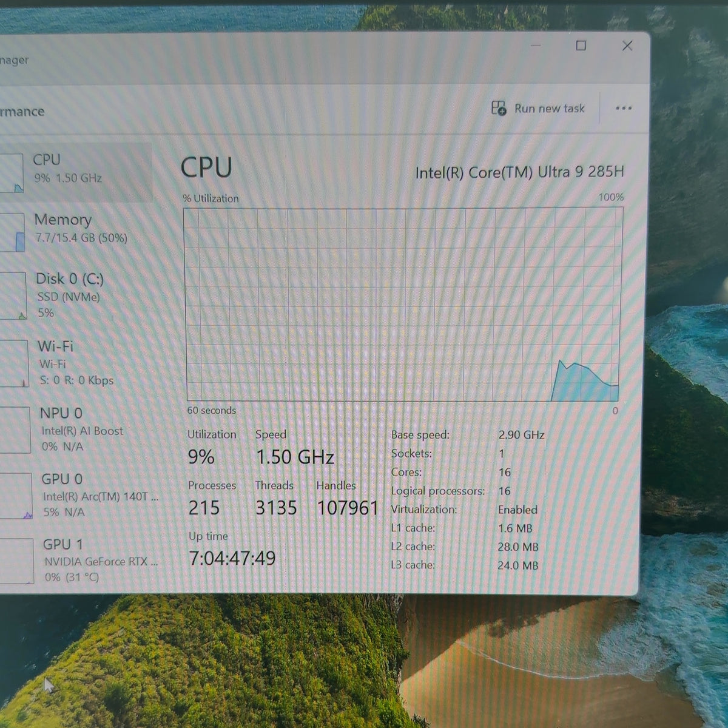The height and width of the screenshot is (728, 728).
Task: Click the CPU % Utilization graph
Action: 403,305
